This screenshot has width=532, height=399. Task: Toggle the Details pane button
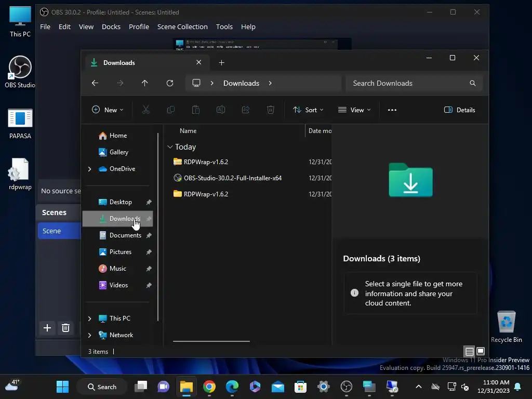[x=459, y=110]
